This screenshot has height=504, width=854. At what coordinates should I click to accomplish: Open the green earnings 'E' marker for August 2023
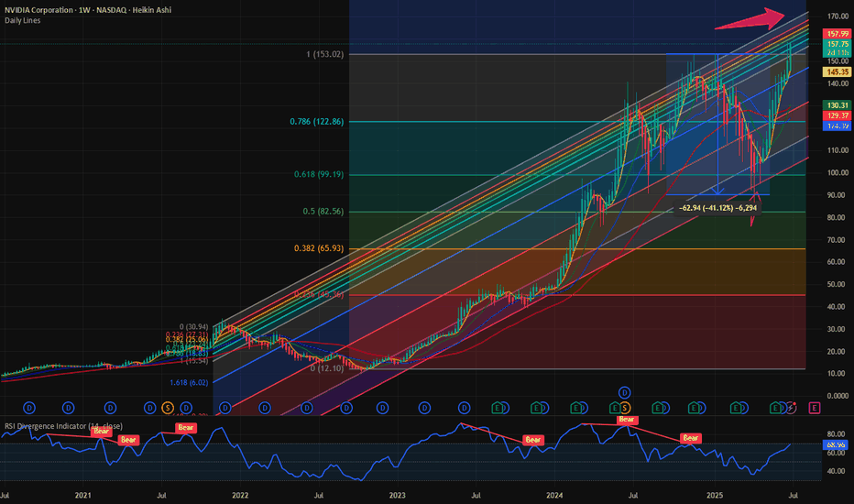pyautogui.click(x=497, y=408)
